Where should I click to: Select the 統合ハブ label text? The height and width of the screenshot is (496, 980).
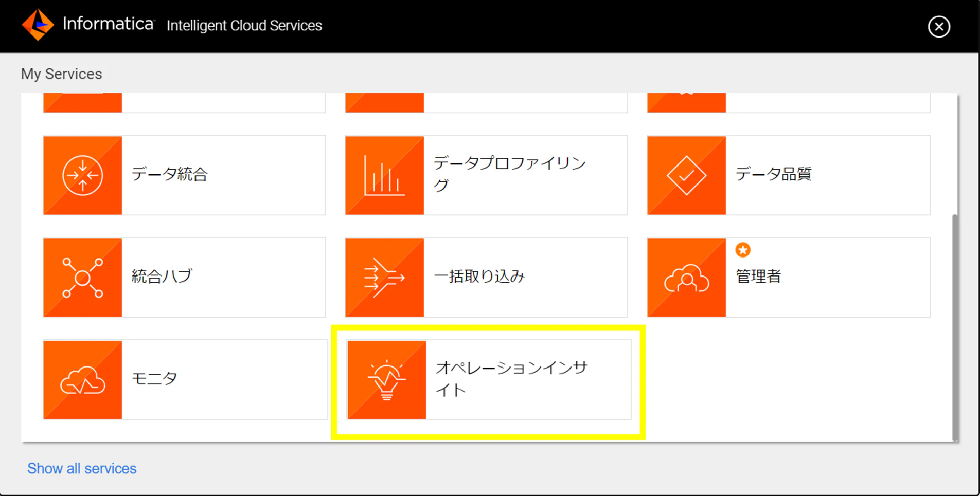pyautogui.click(x=162, y=277)
